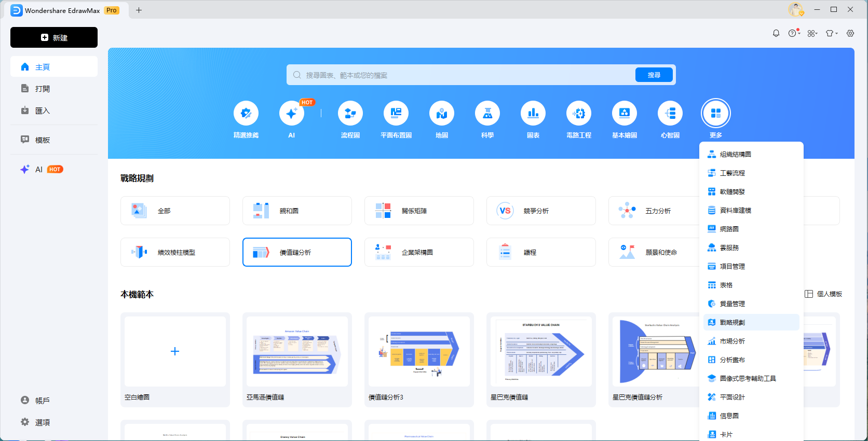The image size is (868, 441).
Task: Open the 科學 science category icon
Action: [487, 113]
